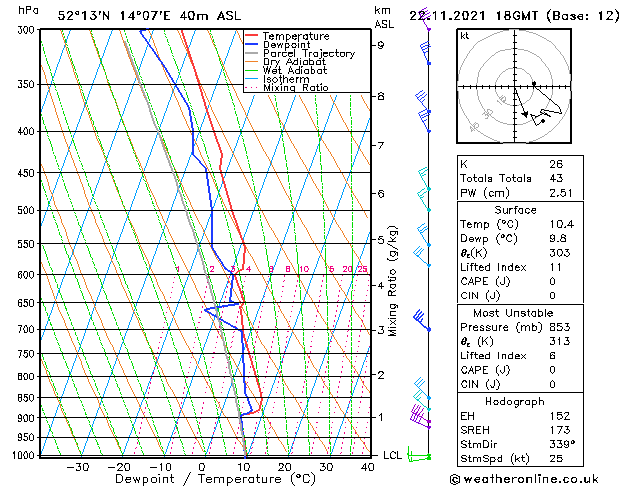Click the Isotherm legend entry
629x486 pixels.
click(x=286, y=79)
